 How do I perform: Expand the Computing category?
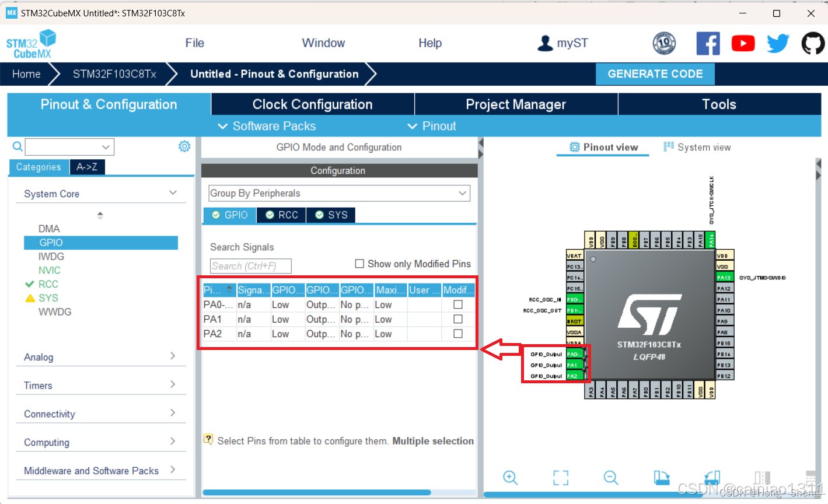click(x=173, y=442)
